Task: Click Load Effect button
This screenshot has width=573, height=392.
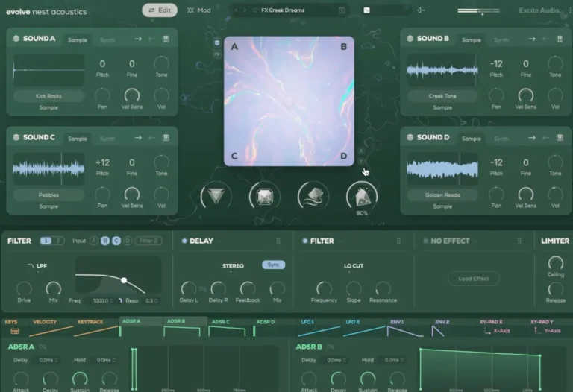Action: coord(474,279)
